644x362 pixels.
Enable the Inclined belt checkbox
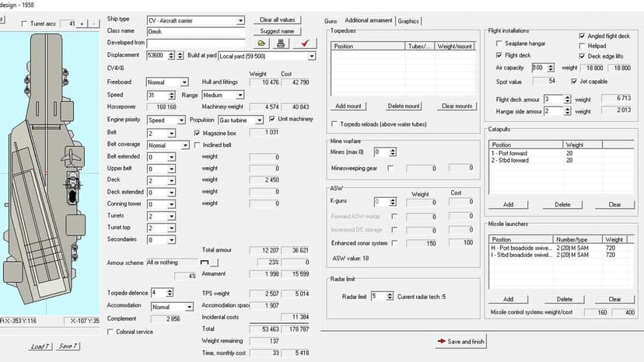pos(197,145)
